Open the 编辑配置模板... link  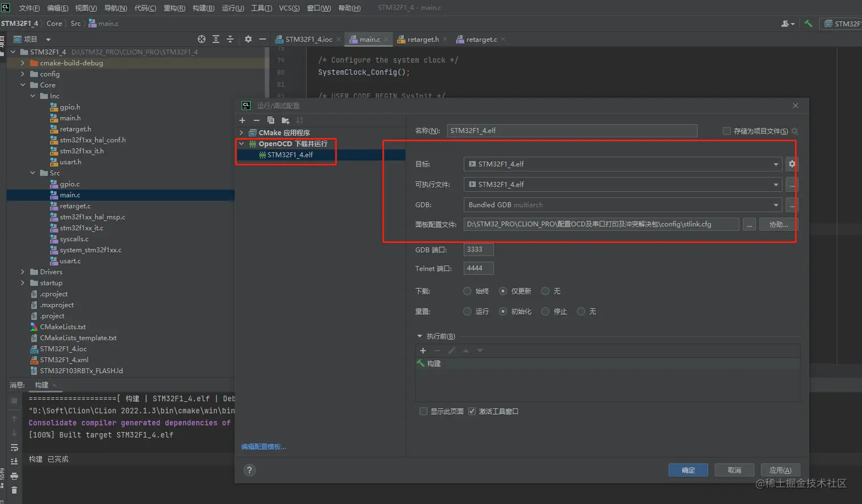pyautogui.click(x=263, y=447)
